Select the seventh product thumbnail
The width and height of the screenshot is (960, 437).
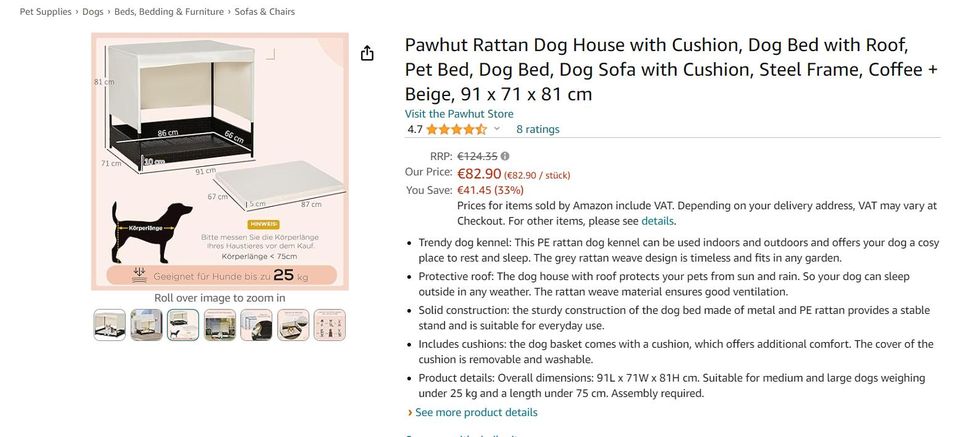(x=329, y=323)
